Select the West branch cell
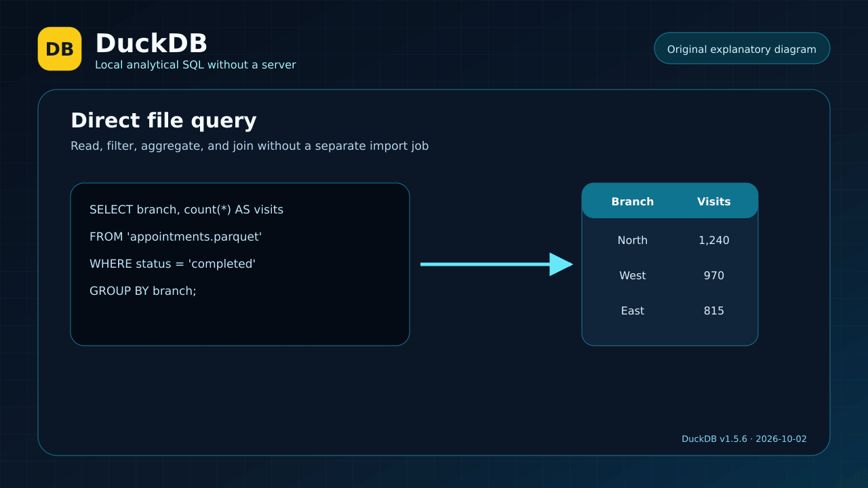Viewport: 868px width, 488px height. (x=633, y=275)
